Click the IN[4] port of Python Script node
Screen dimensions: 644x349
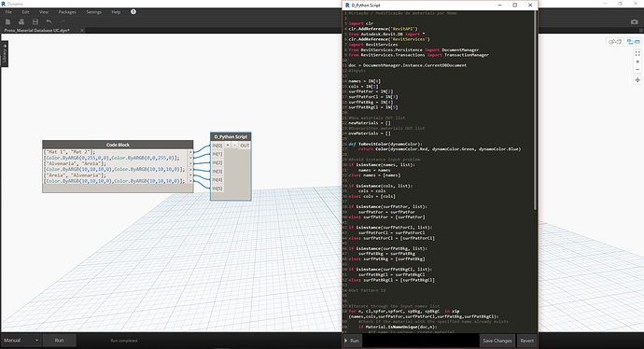point(217,180)
